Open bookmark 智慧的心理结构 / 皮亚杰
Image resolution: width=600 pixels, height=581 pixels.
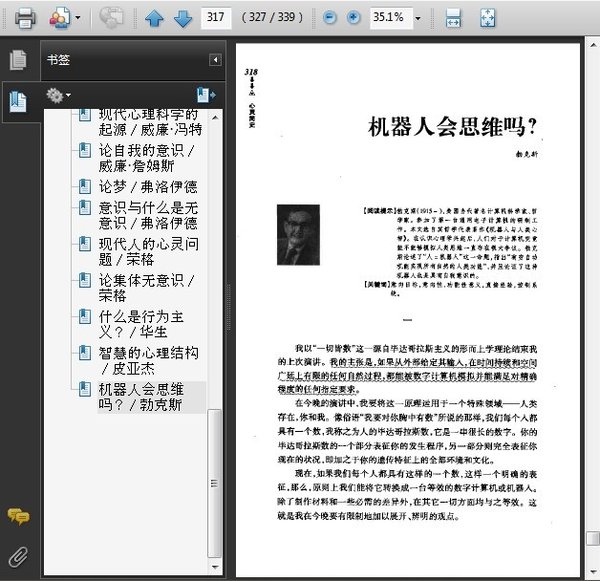(147, 361)
